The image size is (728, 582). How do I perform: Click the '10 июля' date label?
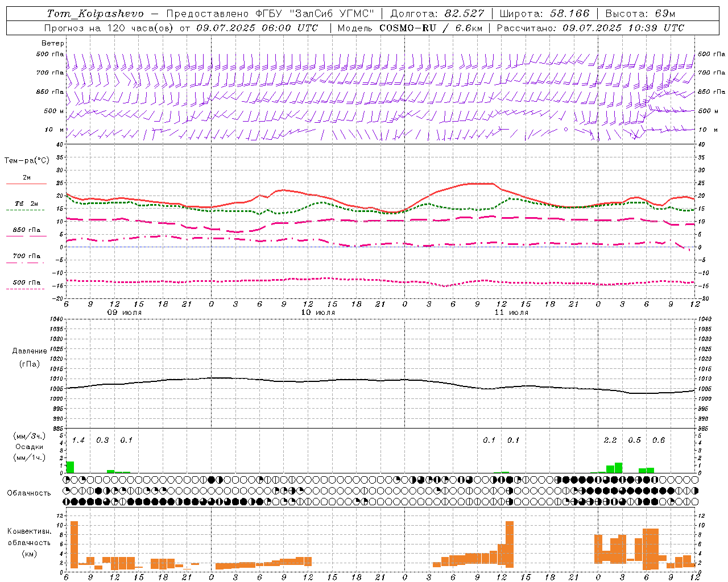tap(318, 313)
